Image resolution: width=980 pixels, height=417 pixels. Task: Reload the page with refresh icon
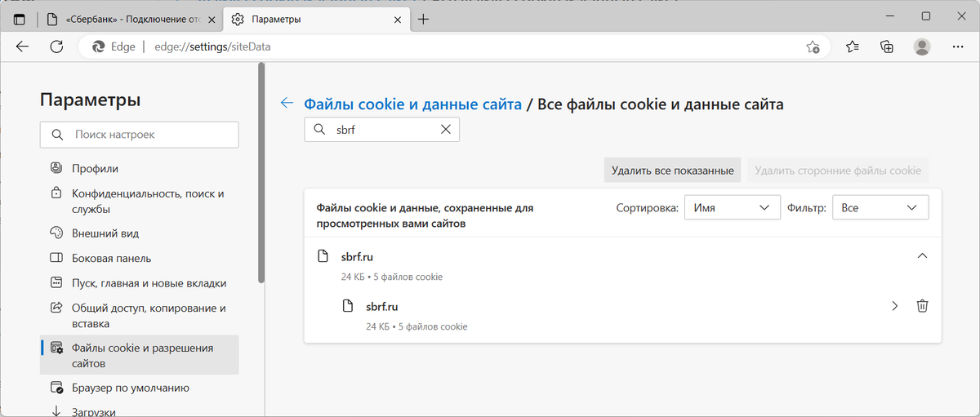(x=56, y=47)
